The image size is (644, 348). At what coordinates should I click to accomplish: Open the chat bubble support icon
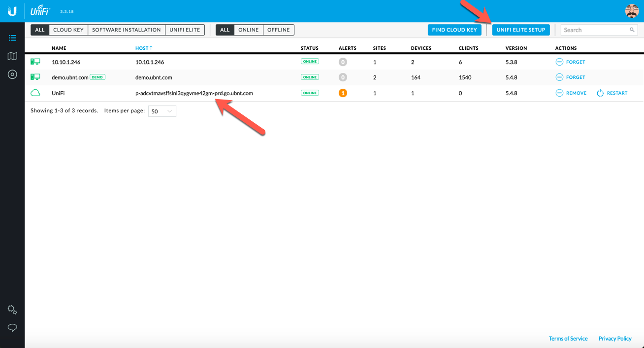coord(12,328)
